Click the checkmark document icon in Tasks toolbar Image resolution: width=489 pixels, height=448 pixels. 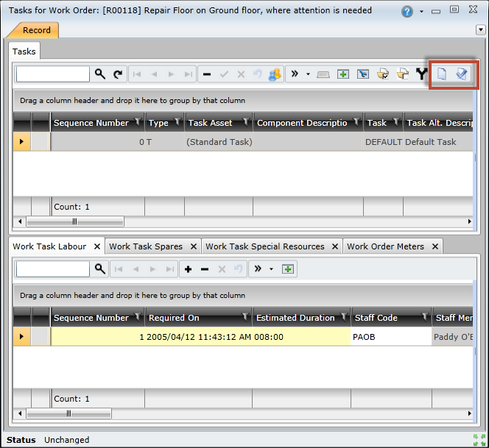(x=462, y=74)
